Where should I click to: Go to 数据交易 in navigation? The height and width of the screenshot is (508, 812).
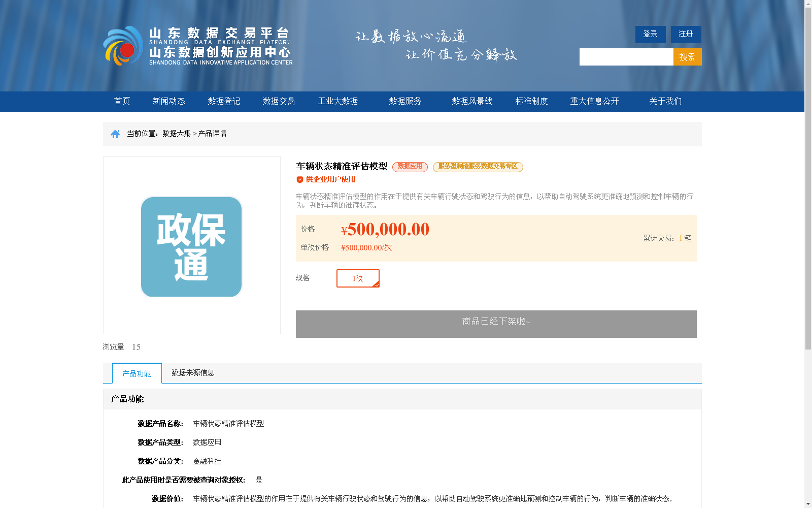pyautogui.click(x=279, y=102)
